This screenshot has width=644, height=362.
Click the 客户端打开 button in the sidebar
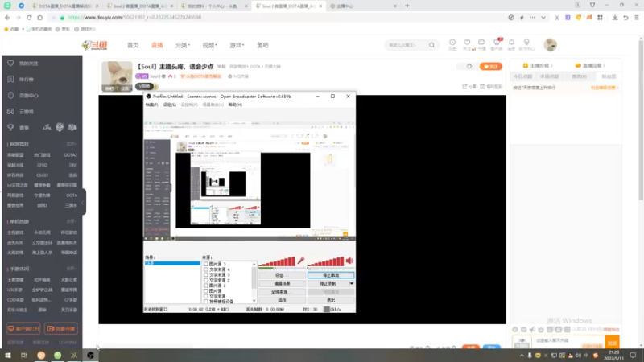[x=23, y=329]
